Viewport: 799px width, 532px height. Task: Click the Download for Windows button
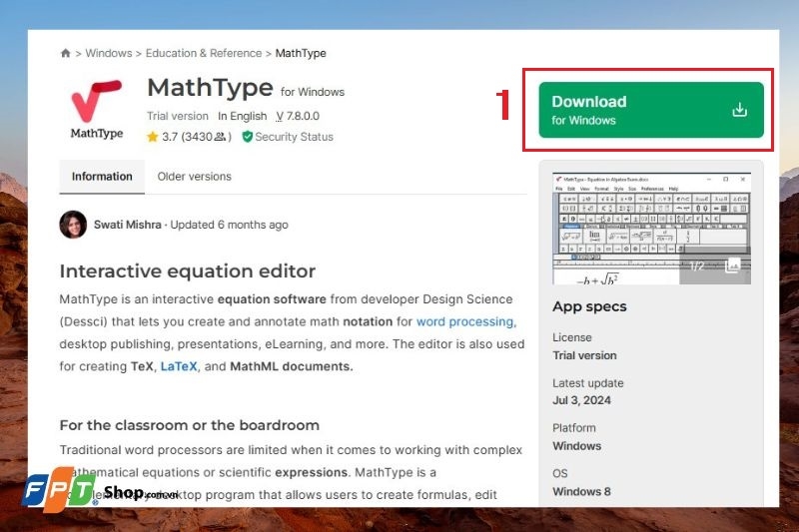[x=651, y=110]
